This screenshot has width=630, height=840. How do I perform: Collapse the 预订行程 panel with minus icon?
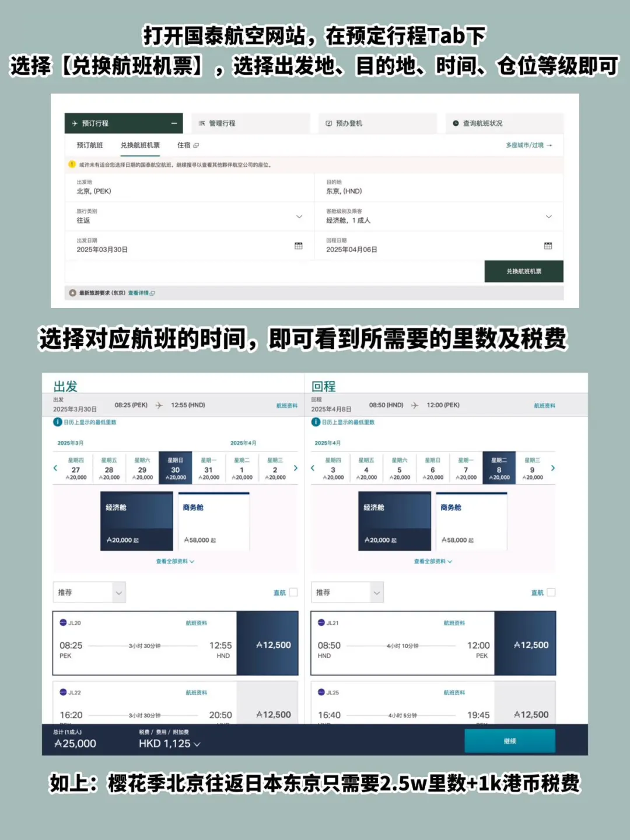pos(174,123)
